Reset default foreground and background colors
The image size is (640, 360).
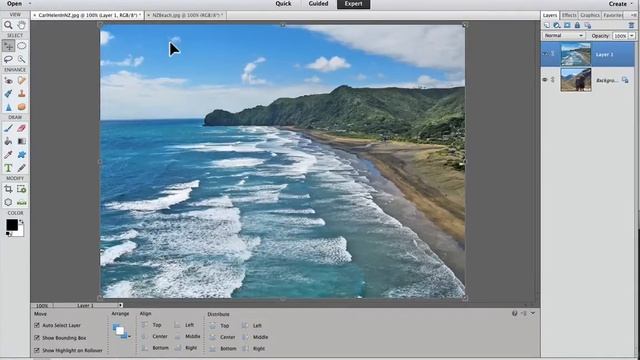(9, 234)
